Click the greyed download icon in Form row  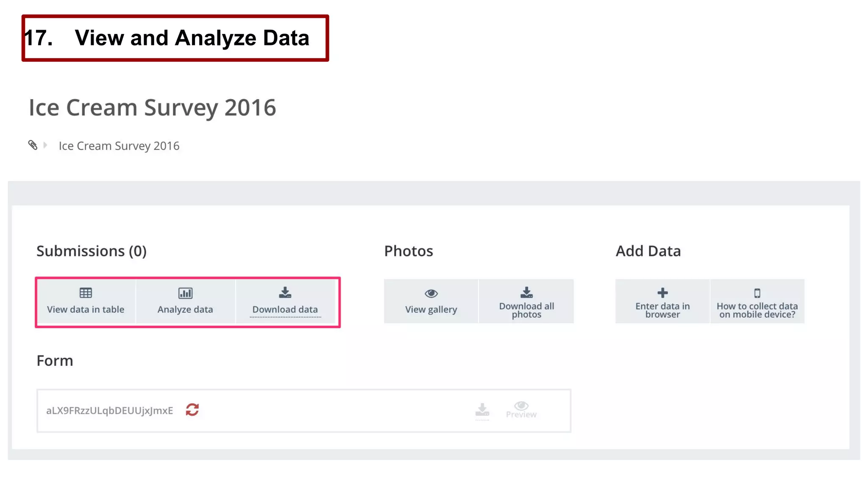click(482, 410)
